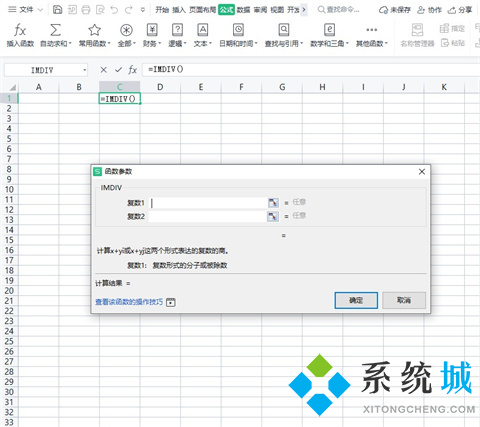
Task: Cancel formula entry with the X icon
Action: [104, 70]
